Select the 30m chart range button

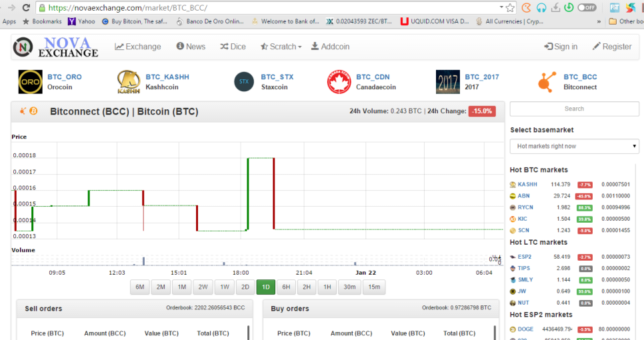(x=349, y=287)
